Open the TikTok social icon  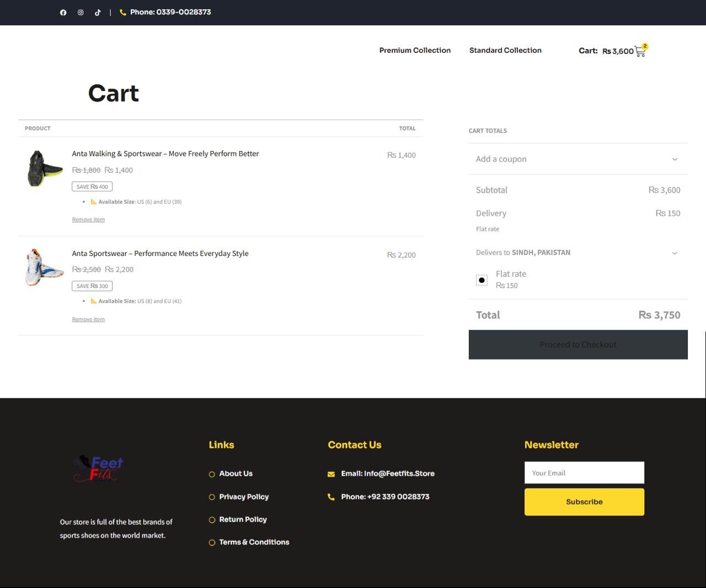coord(98,13)
